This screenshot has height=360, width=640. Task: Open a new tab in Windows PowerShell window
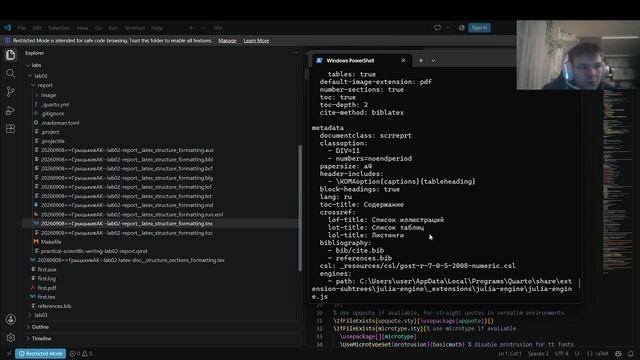tap(421, 60)
